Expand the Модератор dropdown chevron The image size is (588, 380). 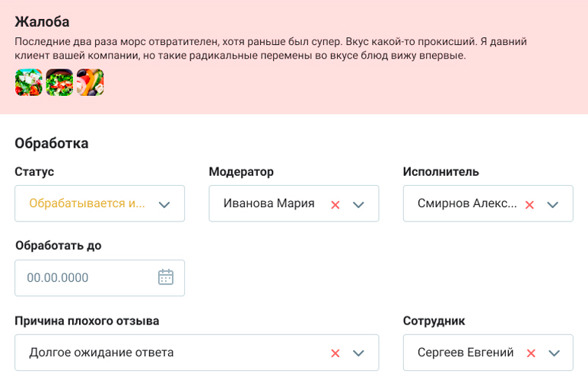coord(359,204)
